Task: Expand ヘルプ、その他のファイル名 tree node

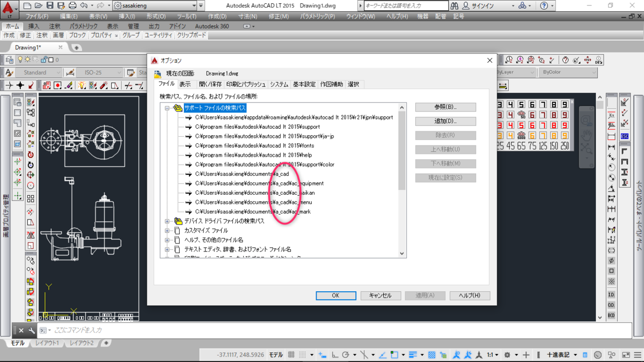Action: pyautogui.click(x=167, y=240)
